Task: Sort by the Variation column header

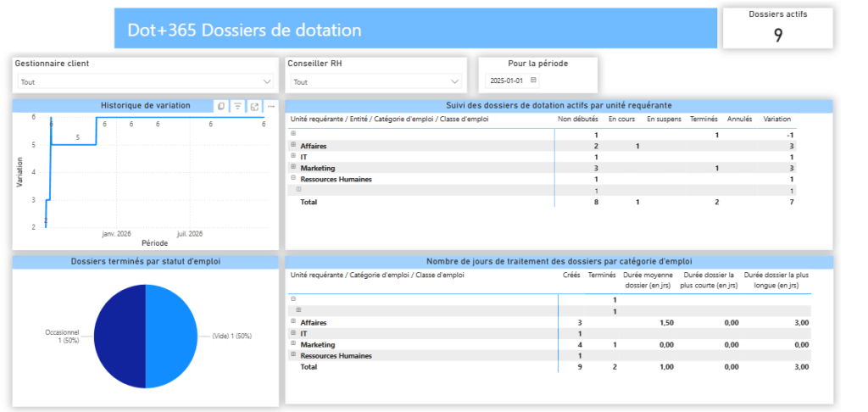Action: coord(777,120)
